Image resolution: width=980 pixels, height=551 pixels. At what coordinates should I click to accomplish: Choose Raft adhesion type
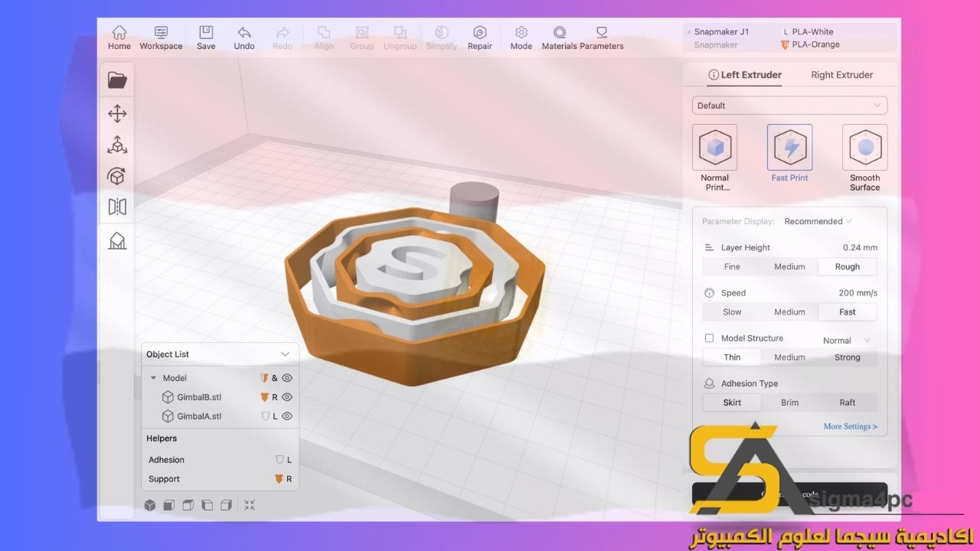coord(848,403)
